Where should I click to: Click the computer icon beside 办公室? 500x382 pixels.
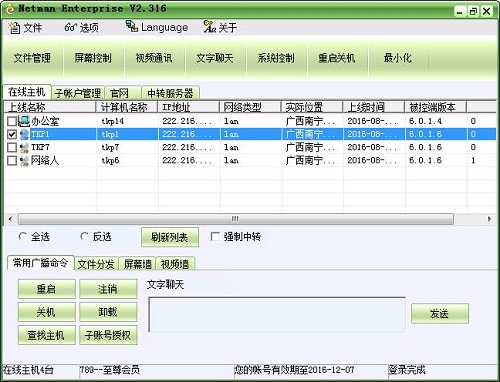point(24,121)
